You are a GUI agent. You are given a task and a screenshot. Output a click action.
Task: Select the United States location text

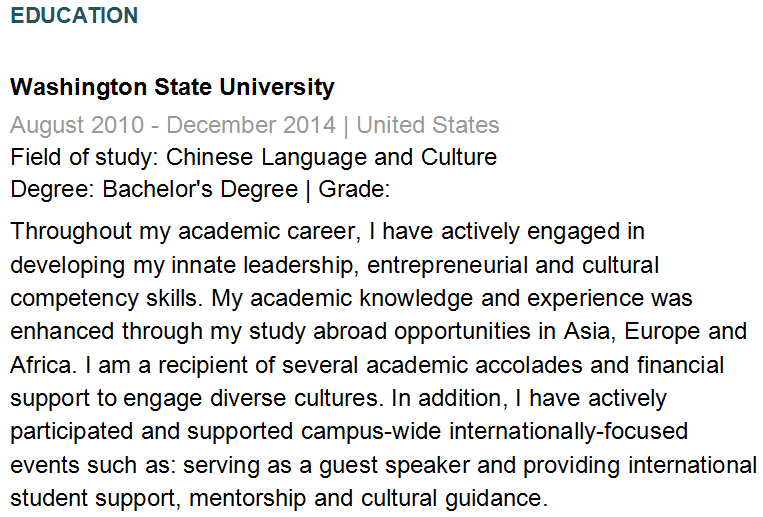(x=427, y=126)
